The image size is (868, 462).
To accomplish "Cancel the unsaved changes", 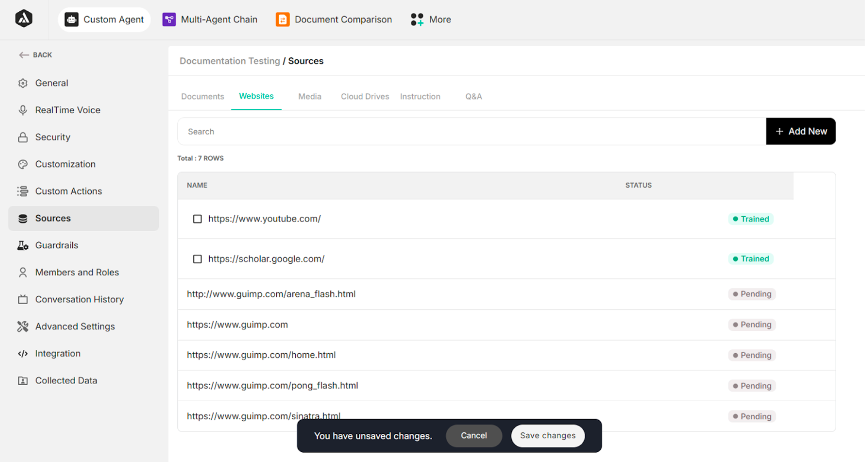I will (474, 435).
